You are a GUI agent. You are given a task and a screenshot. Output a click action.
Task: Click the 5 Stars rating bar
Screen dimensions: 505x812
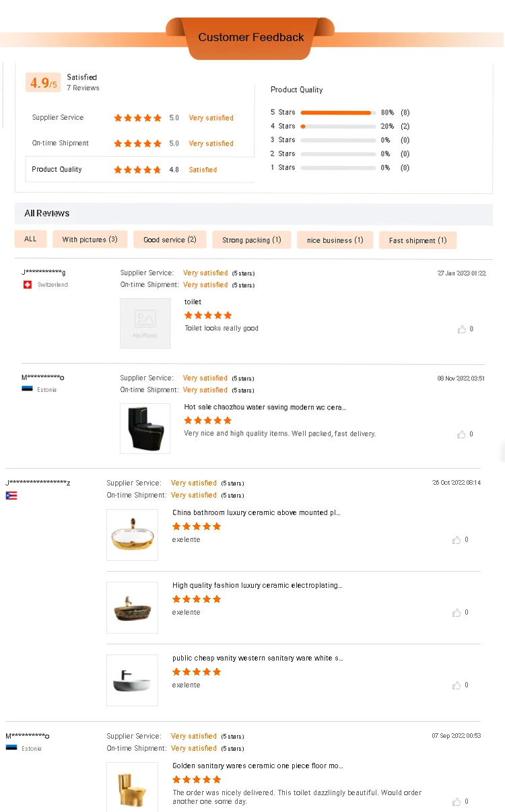click(338, 112)
